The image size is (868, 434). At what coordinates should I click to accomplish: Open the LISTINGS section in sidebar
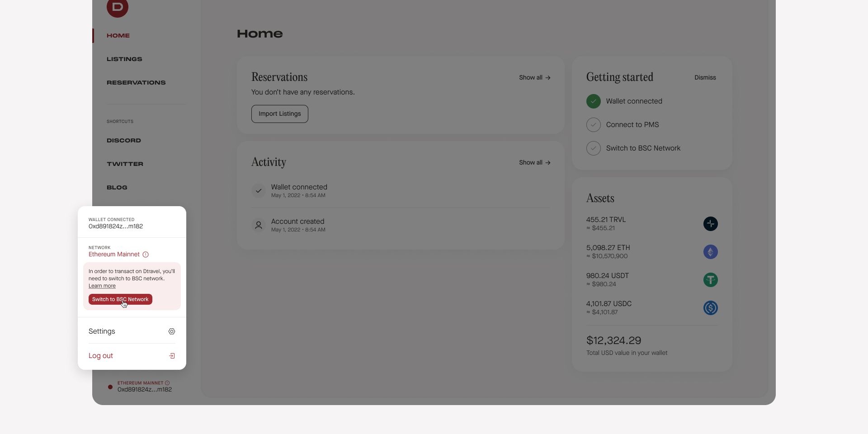point(124,59)
